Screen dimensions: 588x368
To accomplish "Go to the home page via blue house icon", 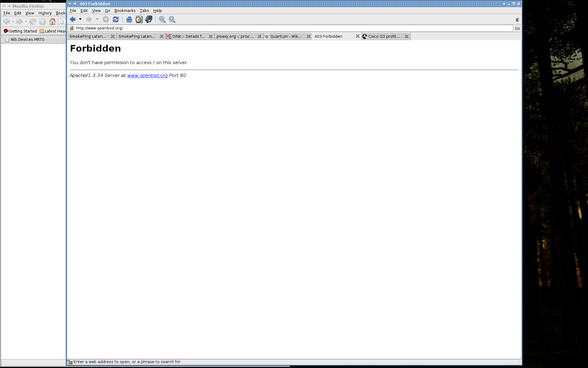I will (129, 19).
